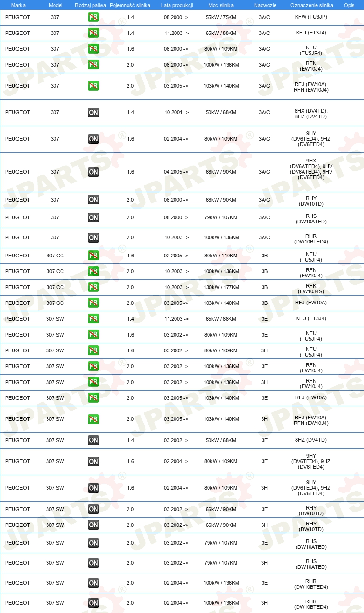Select the PB icon for 307 CC RFJ (EW10A)

pyautogui.click(x=94, y=303)
